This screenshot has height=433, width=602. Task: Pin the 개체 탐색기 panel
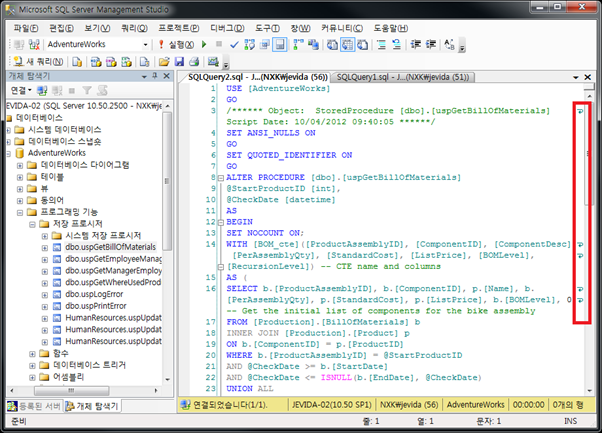pos(155,76)
